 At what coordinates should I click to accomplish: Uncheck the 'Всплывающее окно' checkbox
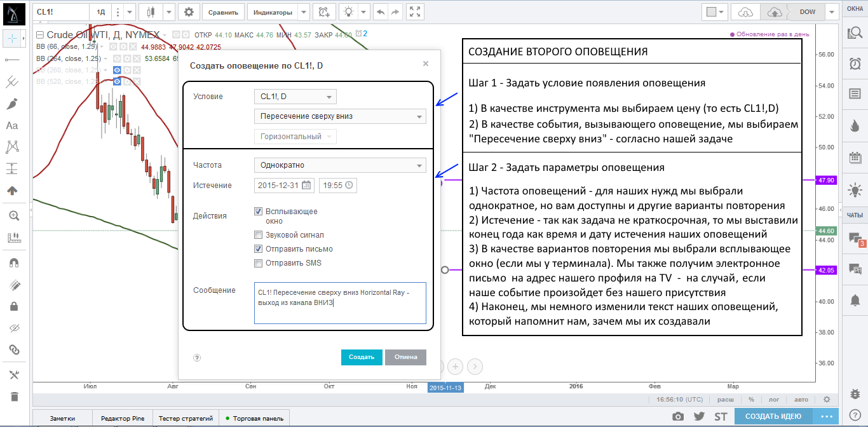pyautogui.click(x=258, y=212)
